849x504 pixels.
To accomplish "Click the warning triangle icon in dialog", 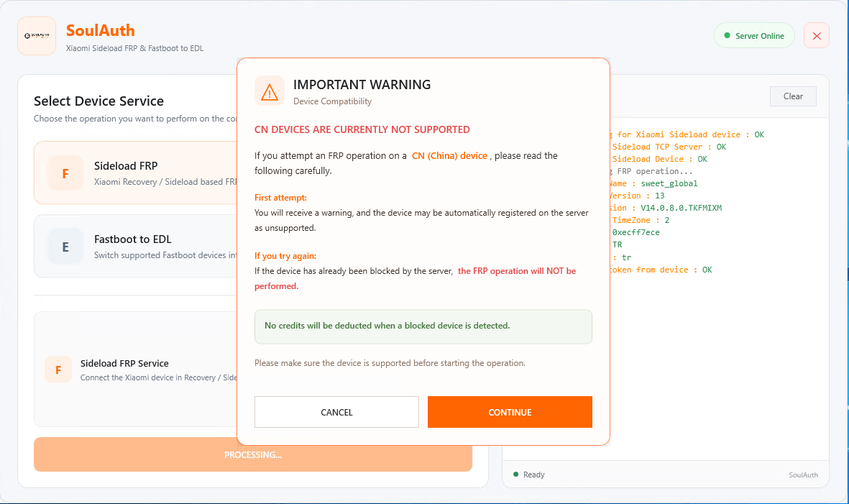I will click(270, 91).
